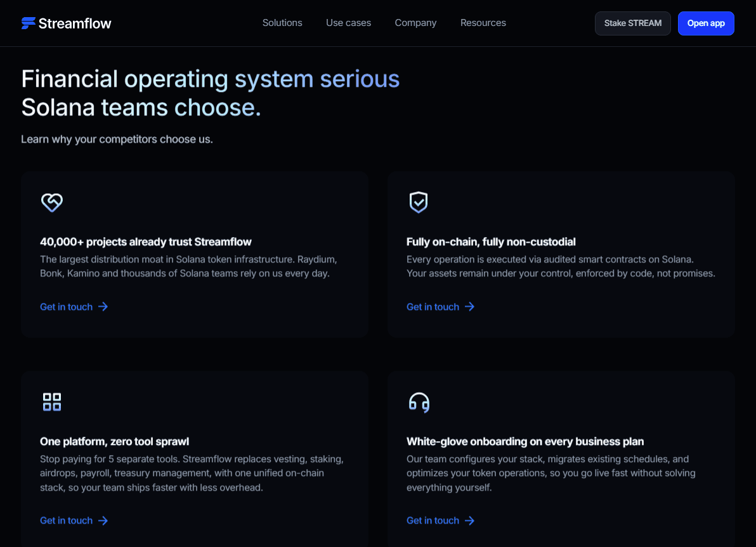Open the Solutions menu
The width and height of the screenshot is (756, 547).
pos(282,23)
